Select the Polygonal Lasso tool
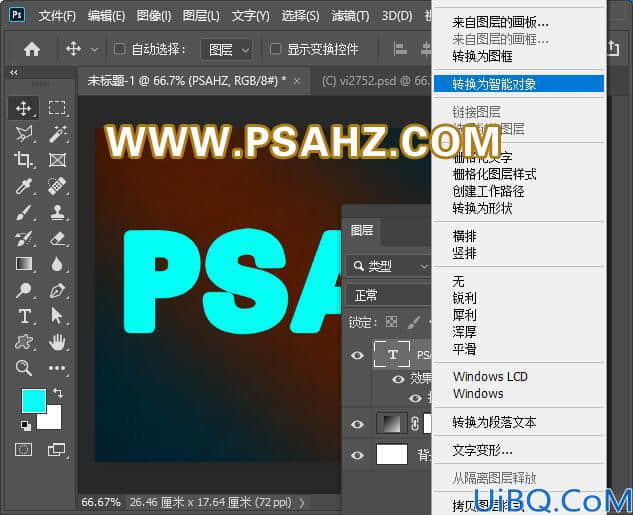Image resolution: width=633 pixels, height=515 pixels. [x=23, y=134]
